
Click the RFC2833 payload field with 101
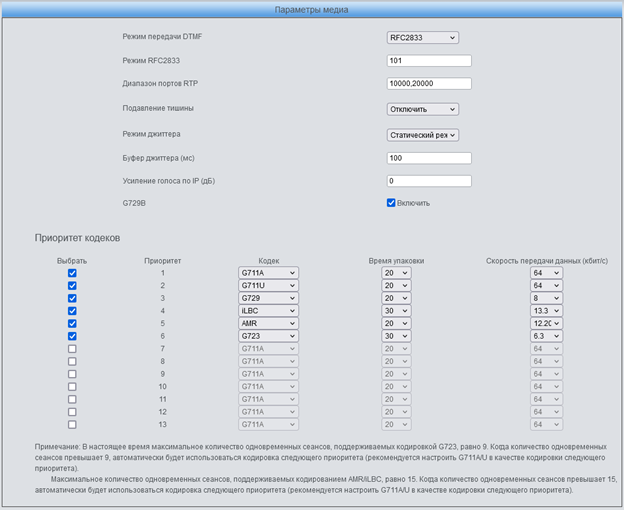[x=429, y=61]
